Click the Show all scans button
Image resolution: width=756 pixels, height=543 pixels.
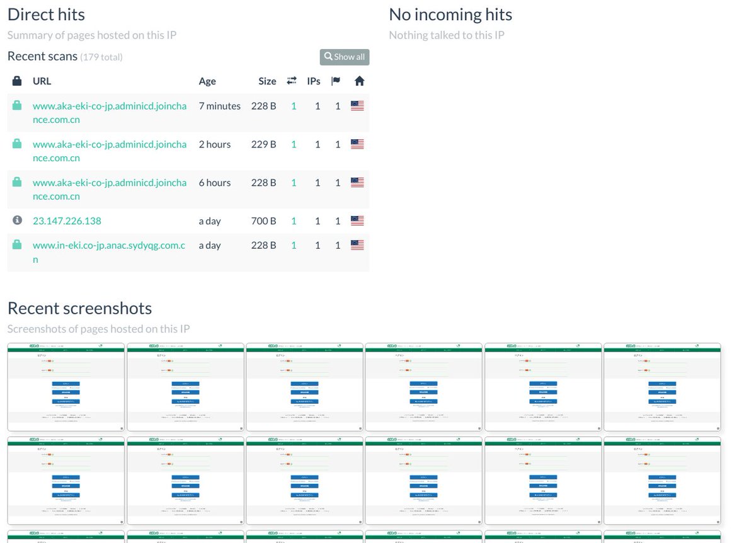[x=344, y=57]
